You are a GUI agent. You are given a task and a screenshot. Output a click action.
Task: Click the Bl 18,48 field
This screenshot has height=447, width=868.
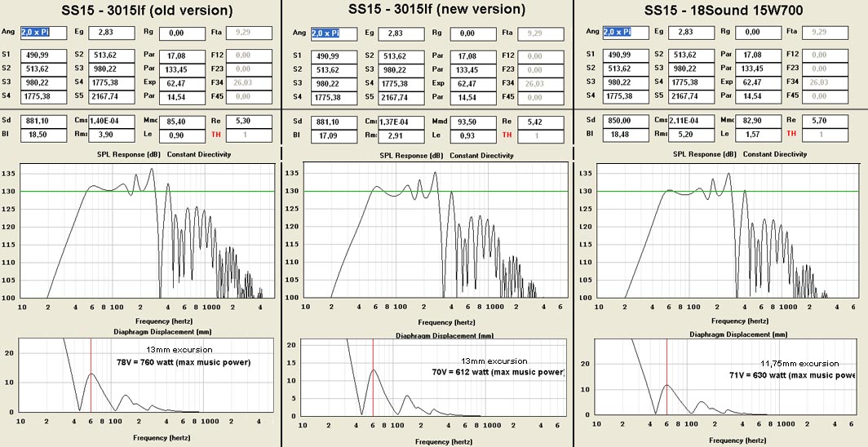click(626, 135)
